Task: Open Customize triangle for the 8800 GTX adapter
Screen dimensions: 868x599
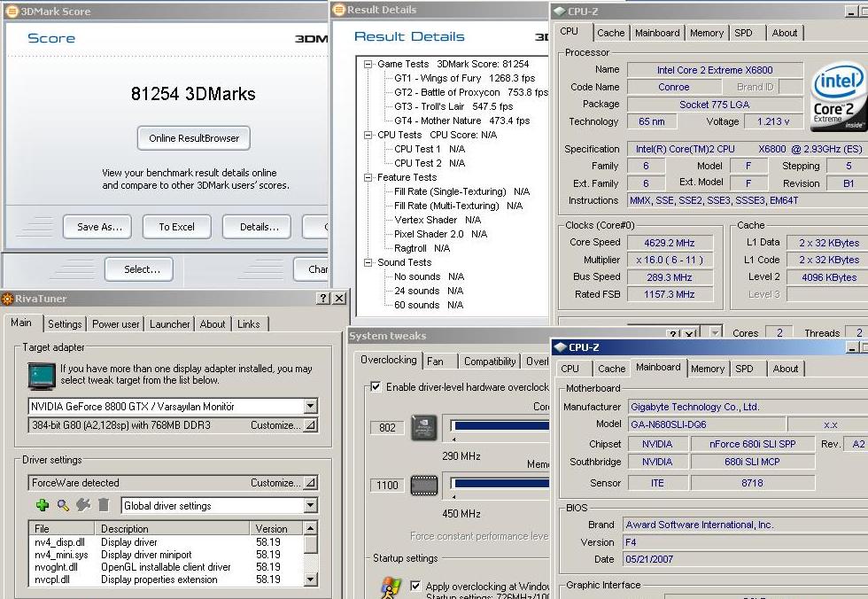Action: [311, 425]
